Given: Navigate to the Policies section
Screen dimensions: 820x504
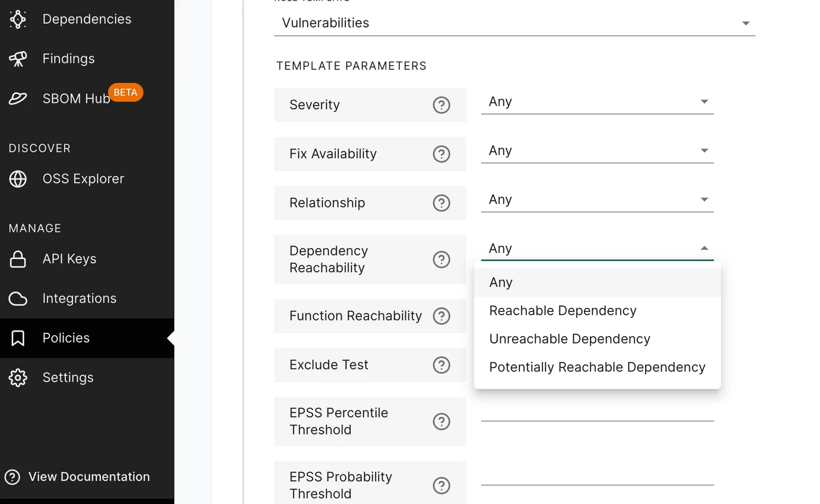Looking at the screenshot, I should coord(66,338).
